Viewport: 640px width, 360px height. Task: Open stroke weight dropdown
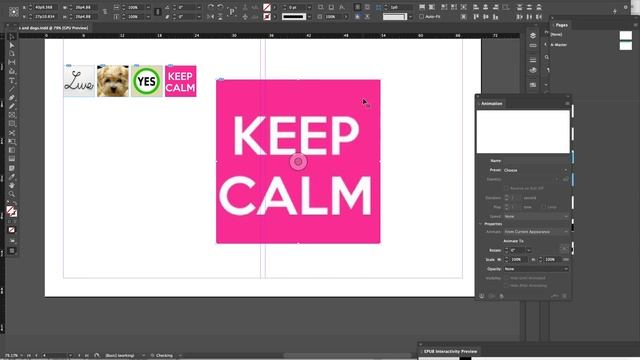(309, 7)
